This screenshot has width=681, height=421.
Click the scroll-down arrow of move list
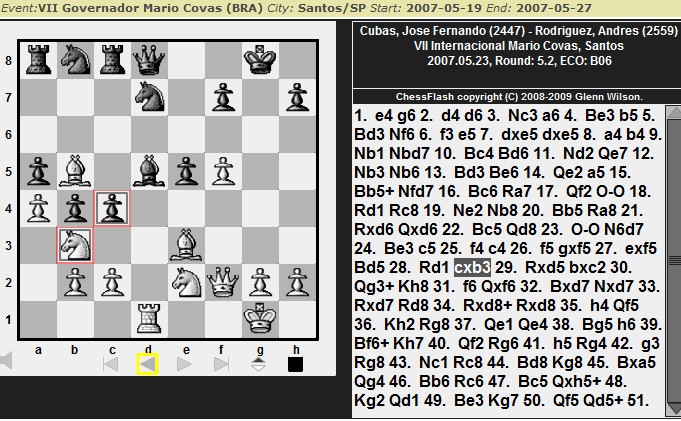(x=673, y=411)
